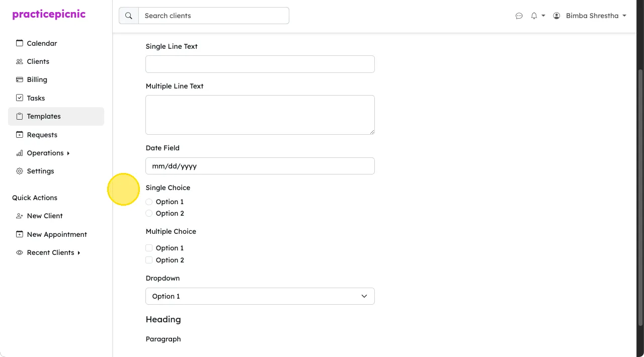The width and height of the screenshot is (644, 357).
Task: Open Requests in the sidebar
Action: pyautogui.click(x=56, y=135)
